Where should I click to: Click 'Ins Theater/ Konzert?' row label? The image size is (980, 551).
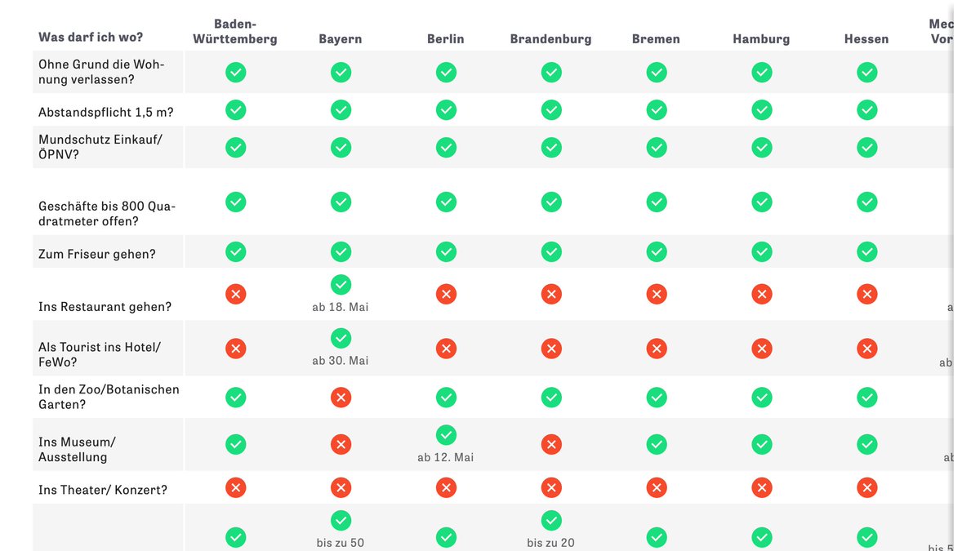(x=102, y=490)
